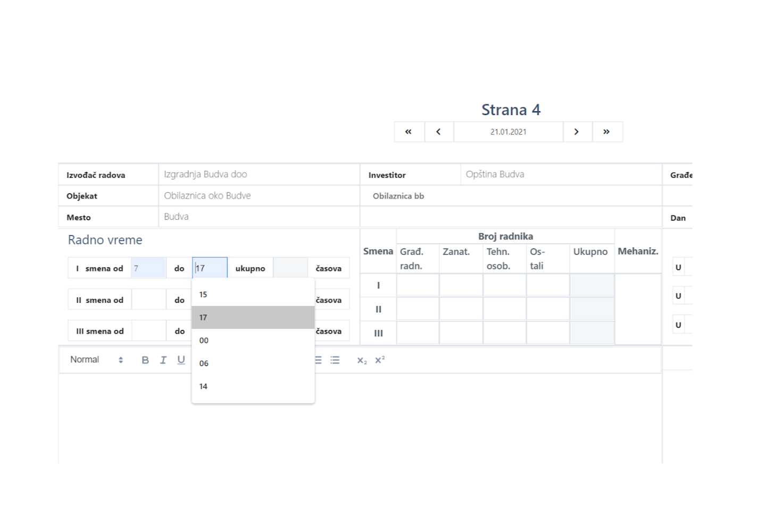Viewport: 766px width, 532px height.
Task: Jump to the last page with double-right arrow
Action: pyautogui.click(x=606, y=132)
